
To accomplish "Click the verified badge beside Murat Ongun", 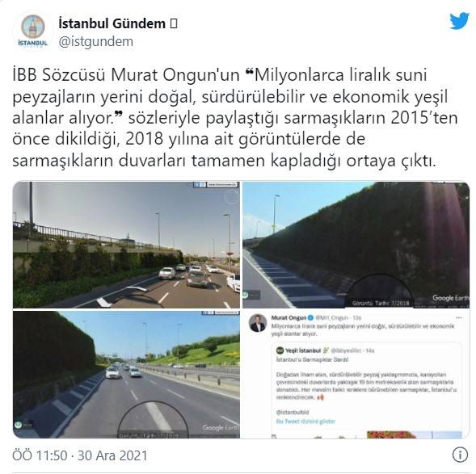I will click(x=310, y=318).
